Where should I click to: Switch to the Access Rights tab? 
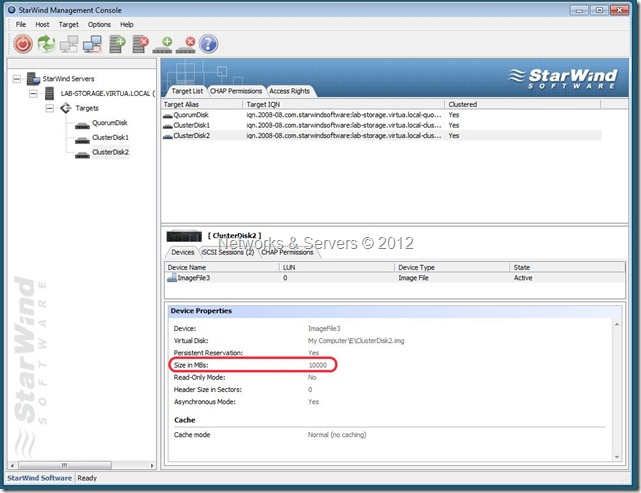click(289, 91)
